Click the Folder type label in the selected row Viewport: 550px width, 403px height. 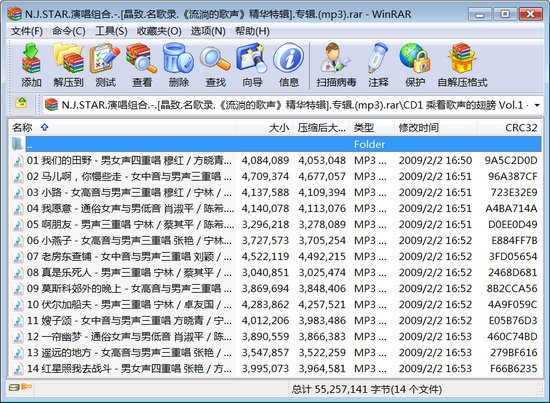[x=369, y=144]
